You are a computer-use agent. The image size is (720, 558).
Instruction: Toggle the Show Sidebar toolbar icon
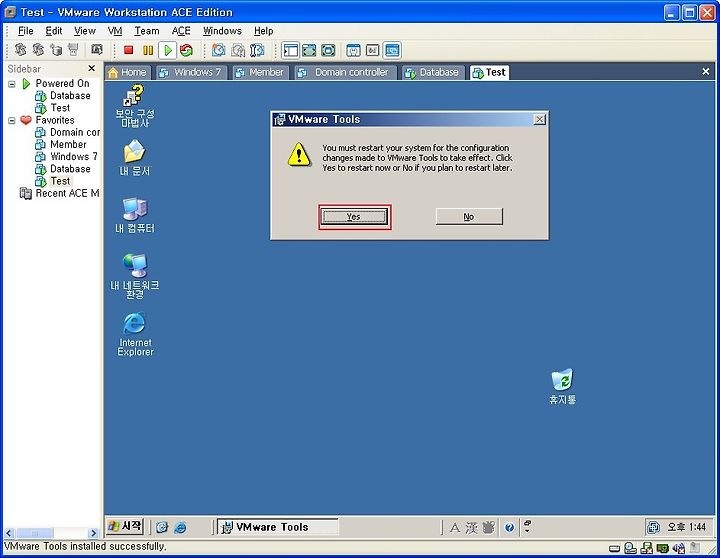(290, 50)
